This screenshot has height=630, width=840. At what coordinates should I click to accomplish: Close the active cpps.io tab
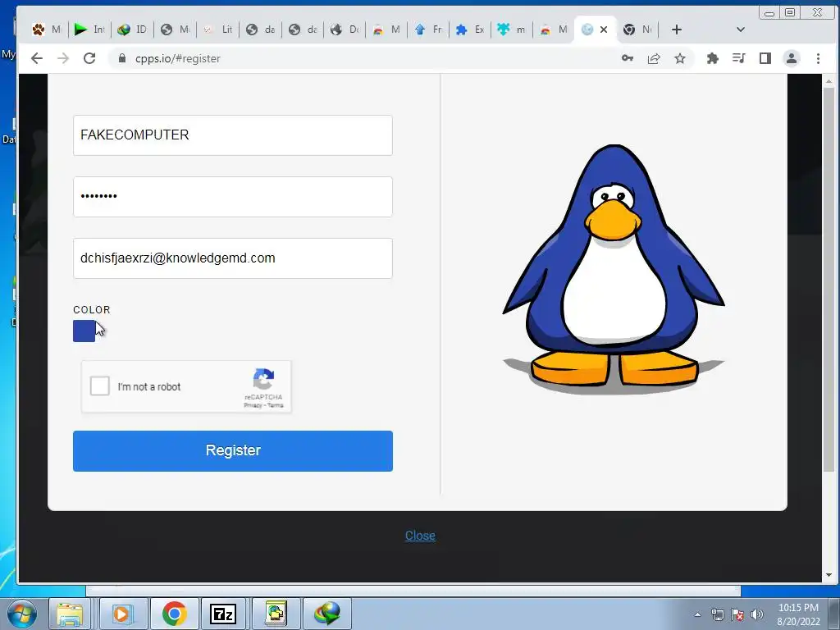[604, 30]
